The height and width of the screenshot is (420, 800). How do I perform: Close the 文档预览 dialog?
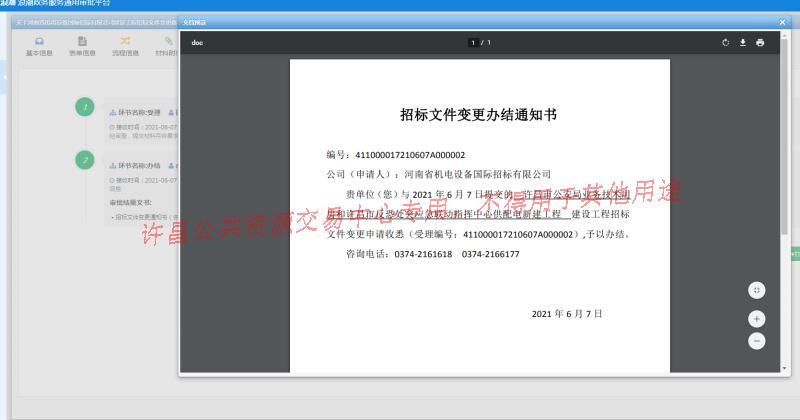(782, 22)
